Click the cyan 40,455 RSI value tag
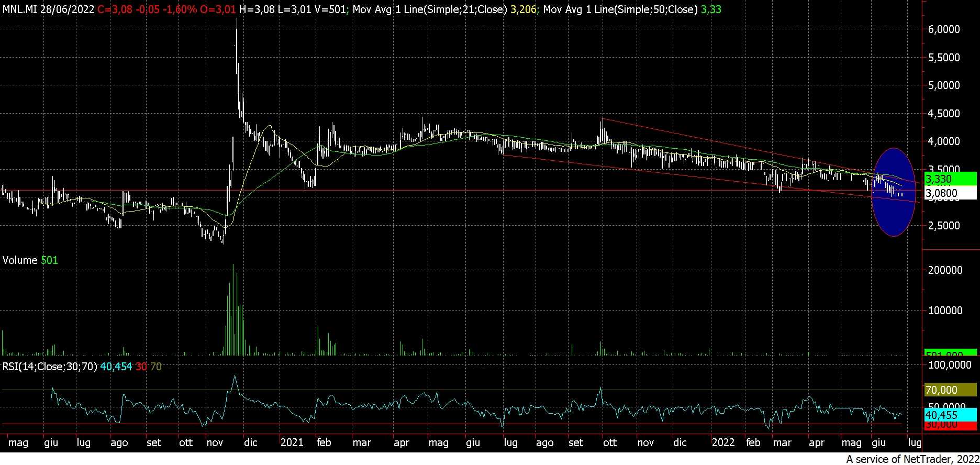This screenshot has width=980, height=465. pyautogui.click(x=950, y=415)
